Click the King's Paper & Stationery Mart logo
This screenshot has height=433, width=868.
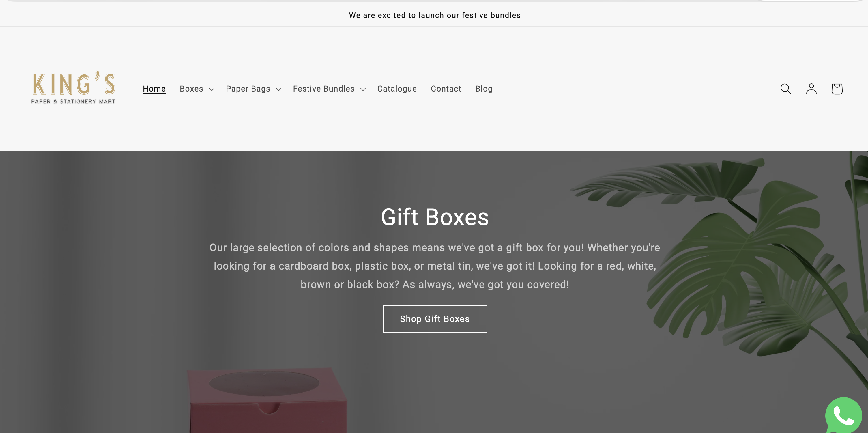(73, 88)
